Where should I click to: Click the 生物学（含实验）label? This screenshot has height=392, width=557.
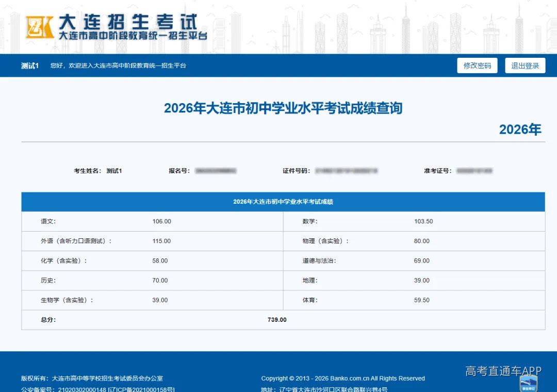(x=67, y=300)
